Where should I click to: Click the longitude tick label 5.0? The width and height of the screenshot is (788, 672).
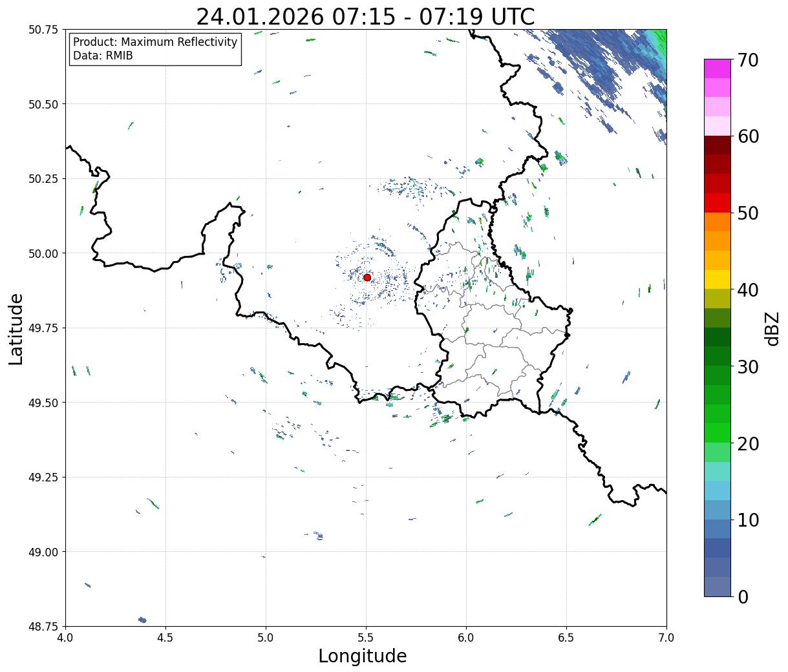(x=266, y=638)
